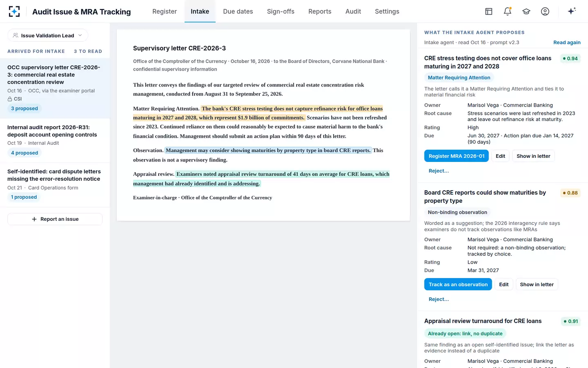
Task: Click Track as an observation button
Action: tap(458, 285)
